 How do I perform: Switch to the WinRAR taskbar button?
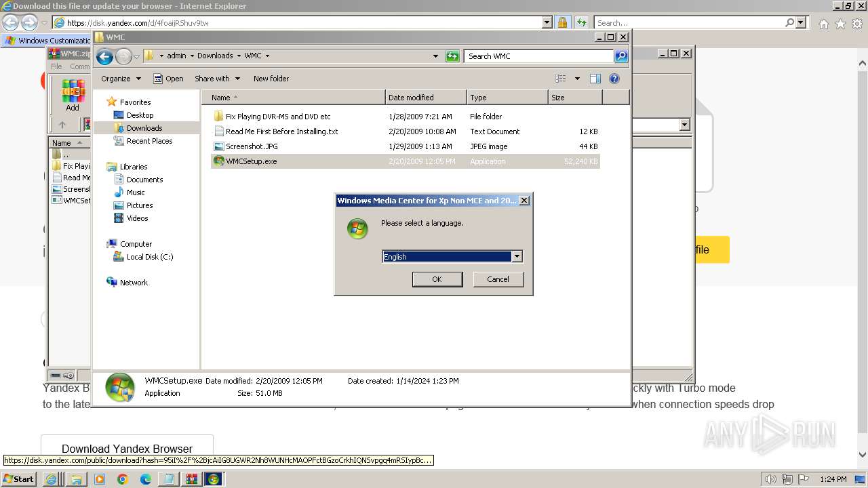pyautogui.click(x=191, y=479)
